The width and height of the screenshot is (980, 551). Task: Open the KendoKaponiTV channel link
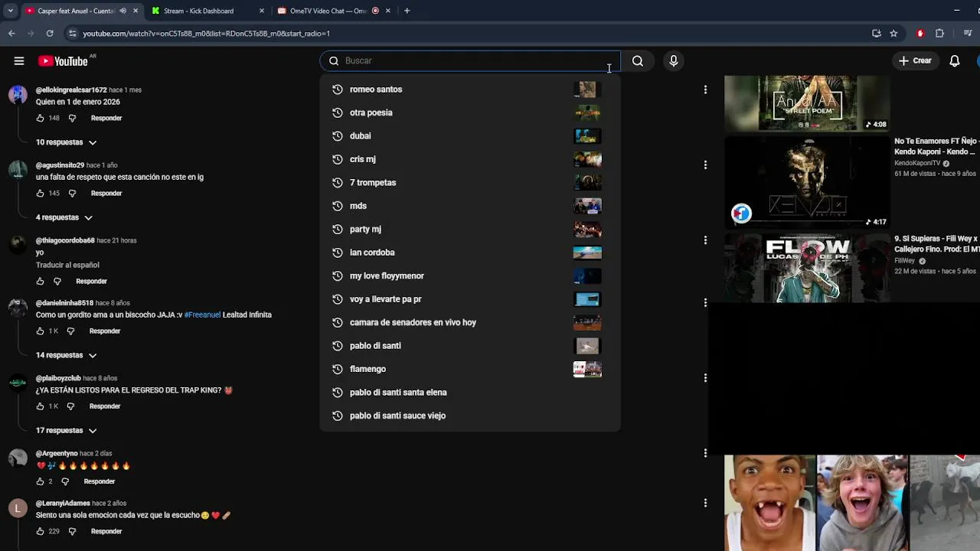coord(917,164)
